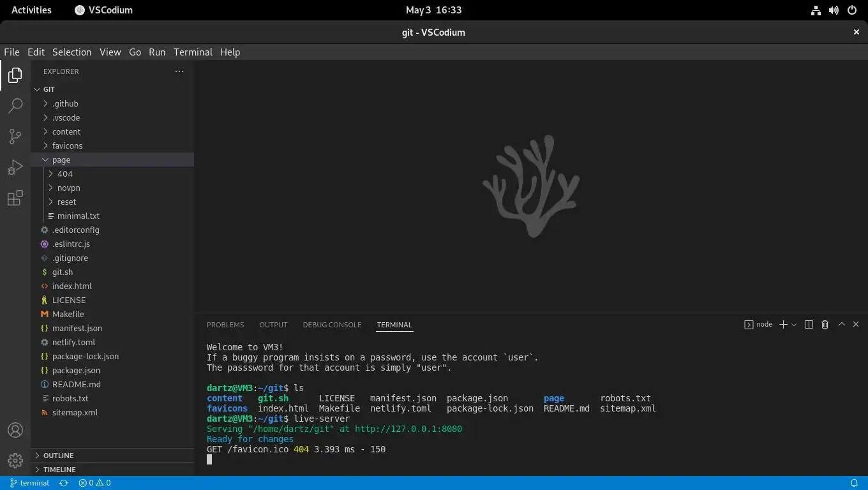Open the Manage gear icon
The height and width of the screenshot is (490, 868).
15,461
